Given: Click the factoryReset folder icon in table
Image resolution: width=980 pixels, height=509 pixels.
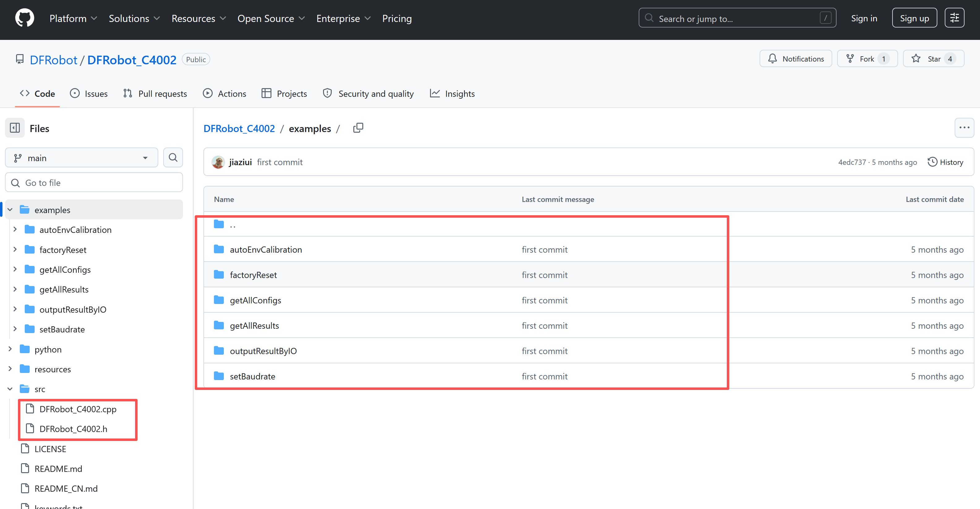Looking at the screenshot, I should [x=219, y=275].
